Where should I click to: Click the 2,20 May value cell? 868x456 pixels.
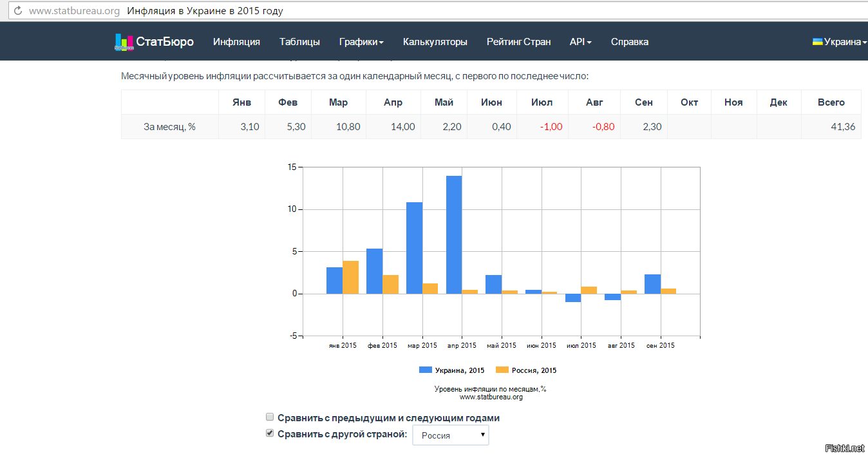coord(444,127)
